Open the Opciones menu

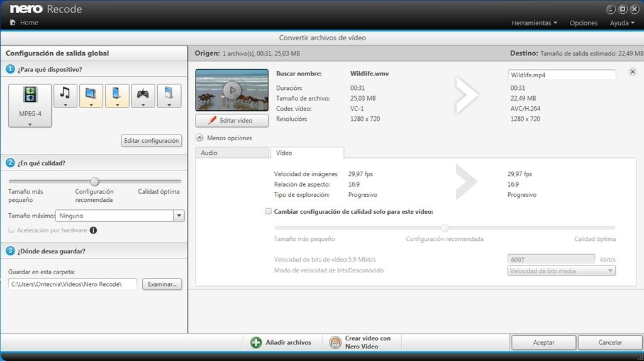583,23
